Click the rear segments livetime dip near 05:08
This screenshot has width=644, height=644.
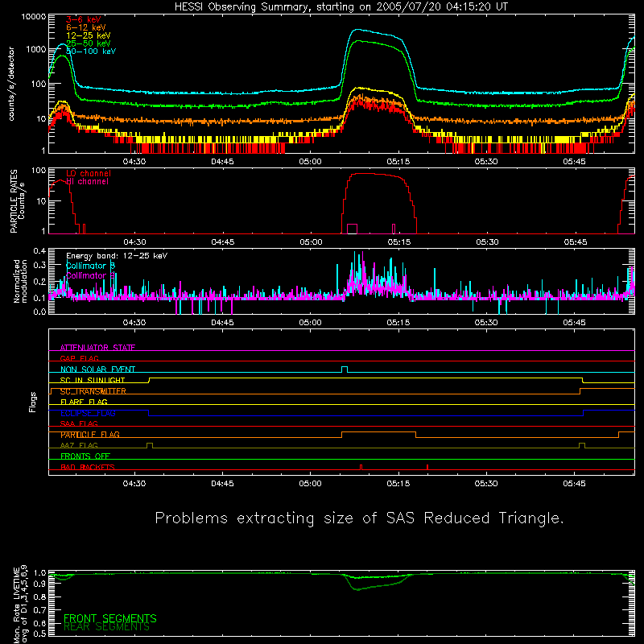(357, 590)
